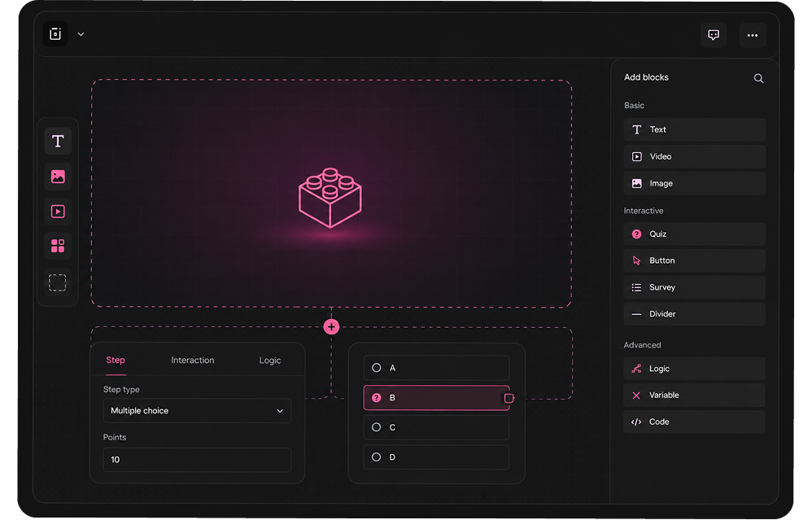
Task: Click the "Points" label
Action: click(x=115, y=437)
